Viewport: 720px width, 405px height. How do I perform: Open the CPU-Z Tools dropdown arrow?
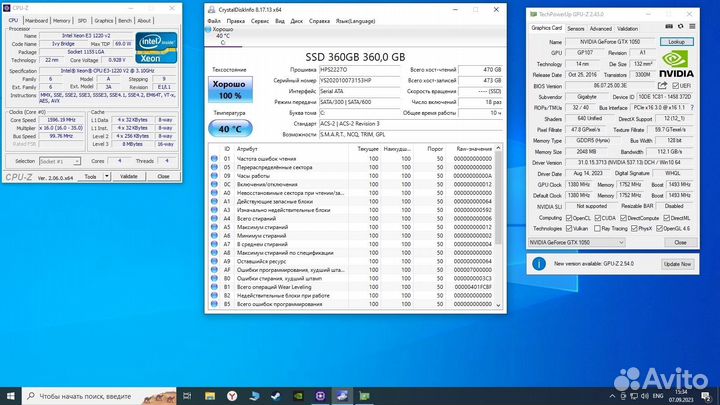(x=107, y=176)
